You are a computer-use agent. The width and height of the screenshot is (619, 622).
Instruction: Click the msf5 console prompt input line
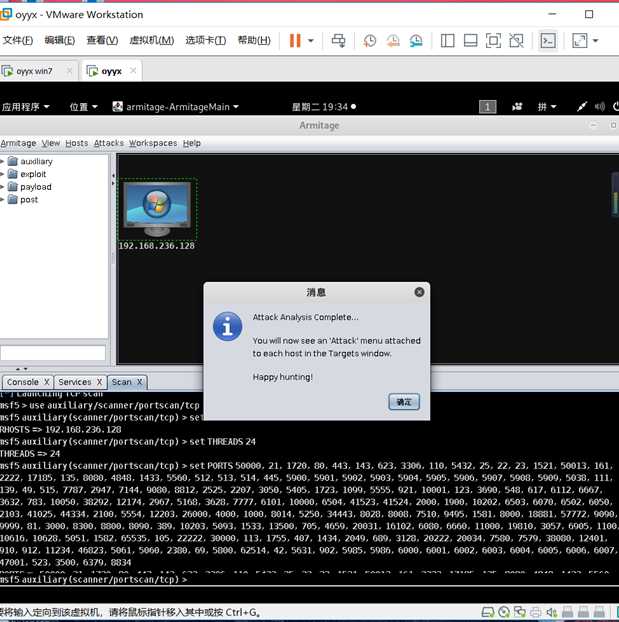point(310,580)
